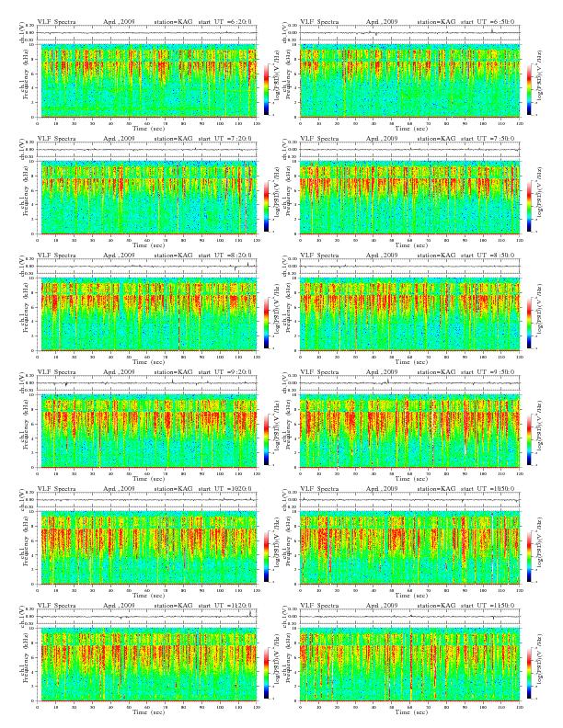Click 'station=KAG' in the 11:50:0 panel header
The image size is (563, 728).
pos(436,606)
